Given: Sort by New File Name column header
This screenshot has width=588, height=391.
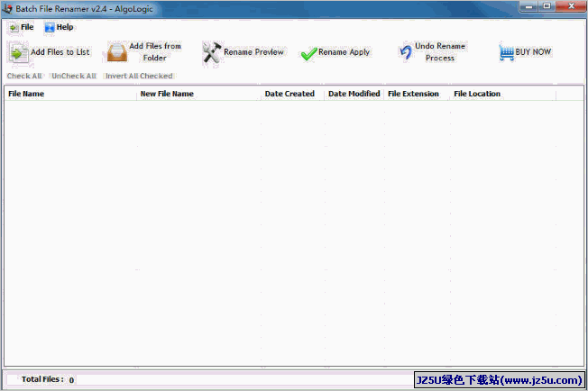Looking at the screenshot, I should [198, 94].
